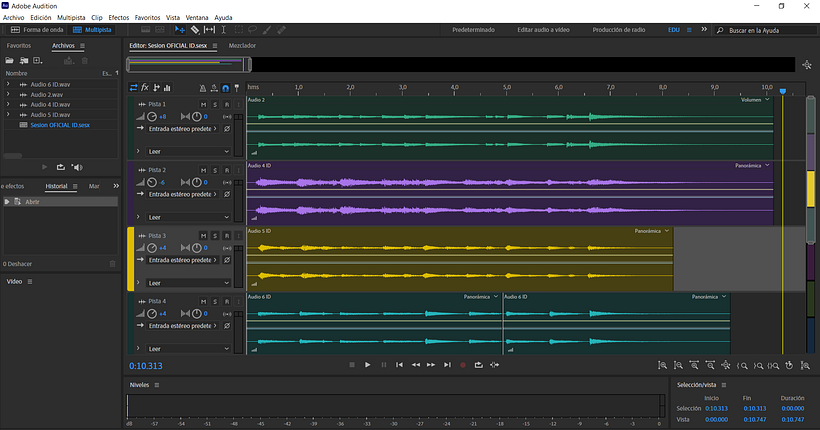Screen dimensions: 820x430
Task: Switch to the Mezclador tab
Action: tap(242, 46)
